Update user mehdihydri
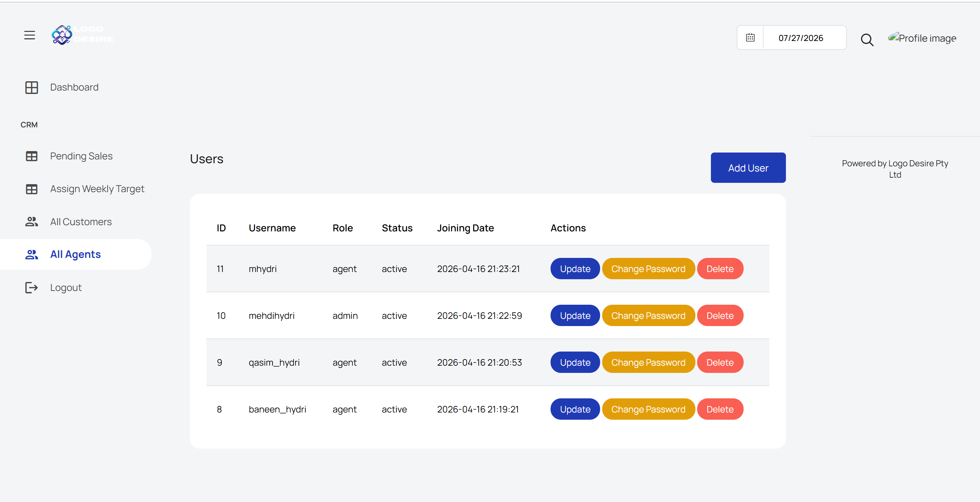 pyautogui.click(x=575, y=316)
